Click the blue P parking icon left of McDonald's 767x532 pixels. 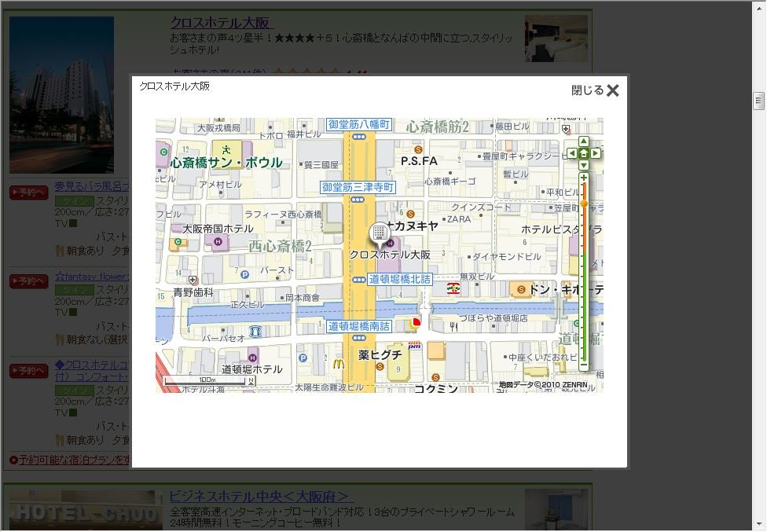coord(303,358)
